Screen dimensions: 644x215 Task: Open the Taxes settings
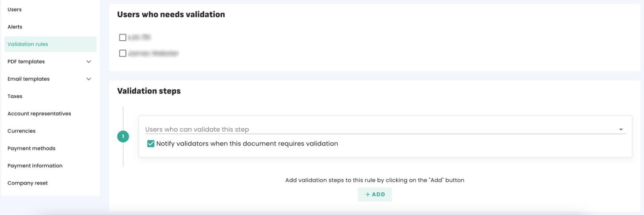click(x=15, y=96)
